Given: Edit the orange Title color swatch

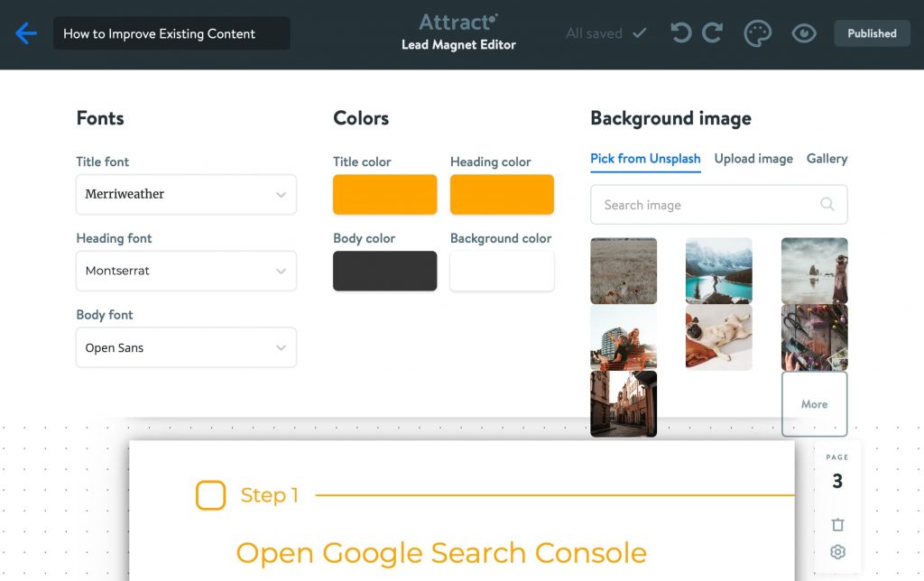Looking at the screenshot, I should tap(384, 194).
